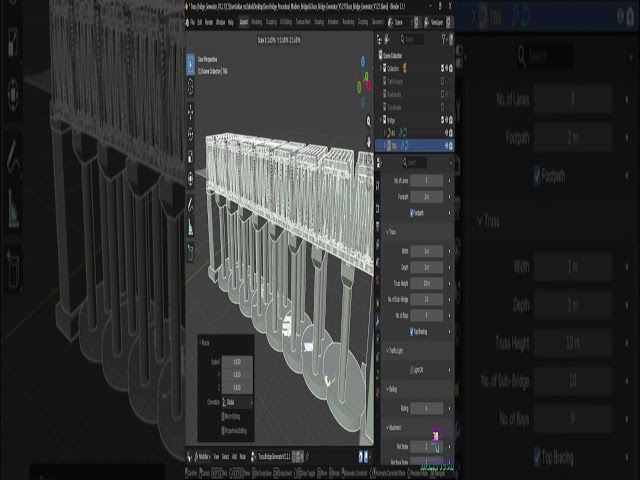The width and height of the screenshot is (640, 480).
Task: Click the properties editor type icon
Action: 378,162
